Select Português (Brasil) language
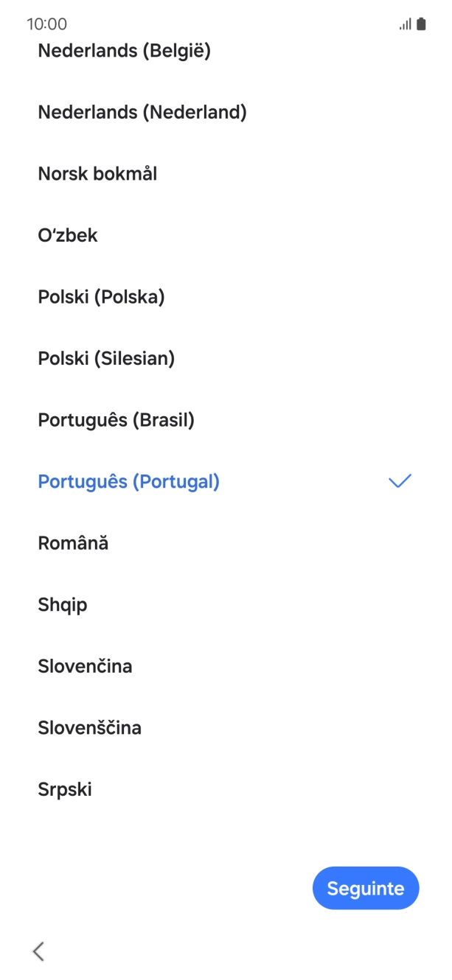Screen dimensions: 452x980 pyautogui.click(x=116, y=420)
